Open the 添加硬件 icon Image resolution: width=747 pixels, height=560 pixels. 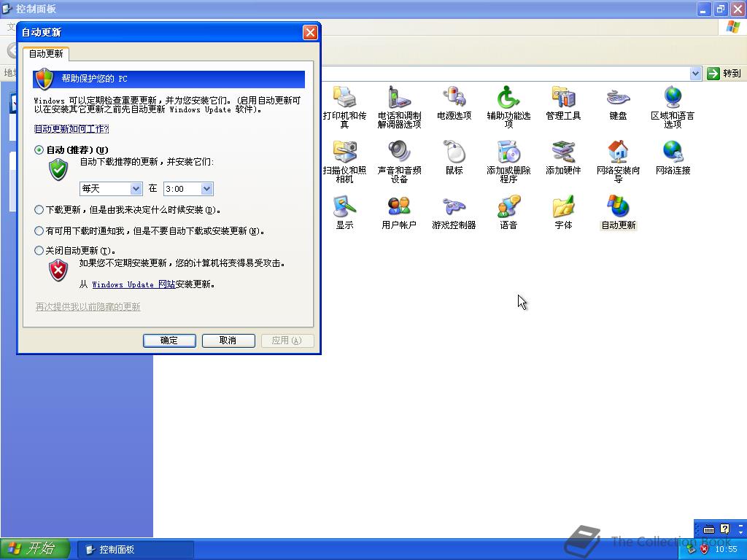tap(563, 157)
